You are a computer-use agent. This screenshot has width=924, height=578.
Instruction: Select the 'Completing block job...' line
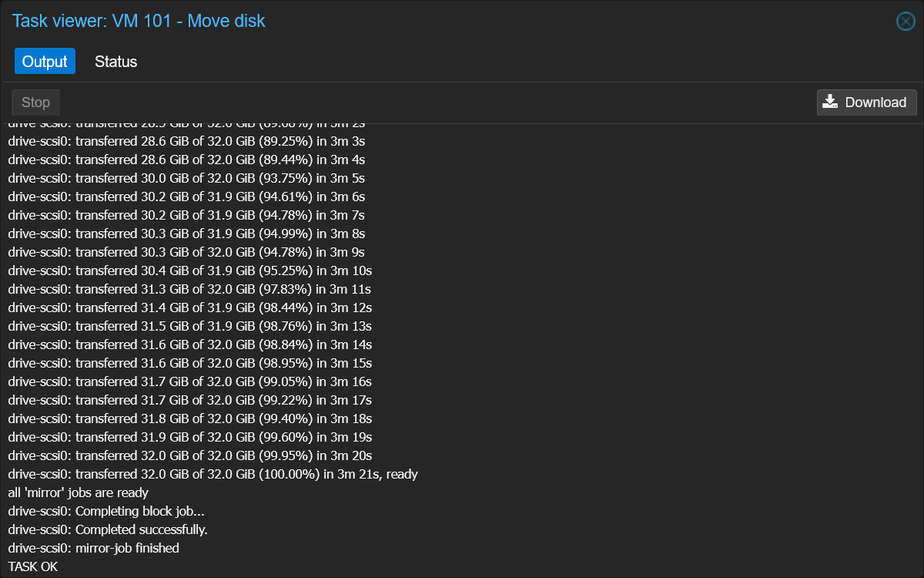click(x=106, y=511)
